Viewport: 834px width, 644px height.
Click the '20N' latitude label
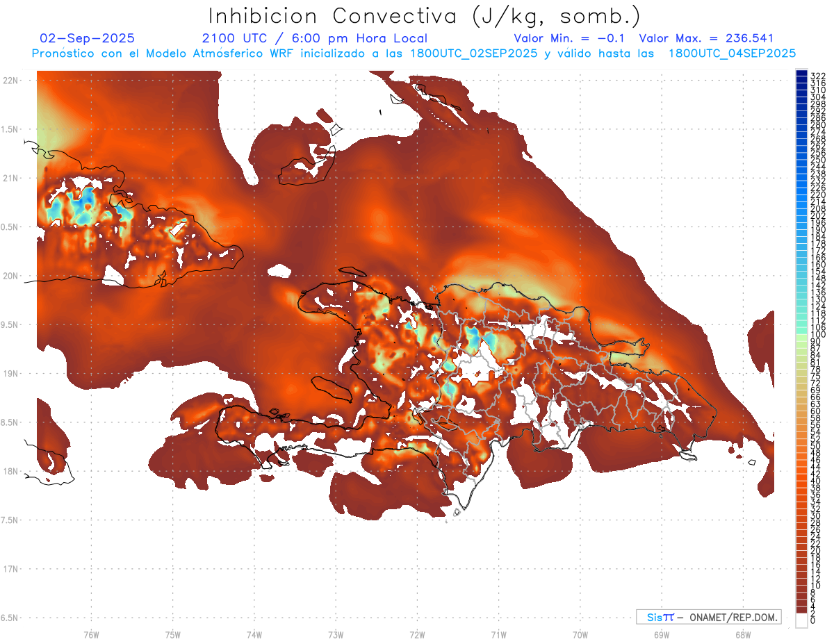click(x=10, y=276)
